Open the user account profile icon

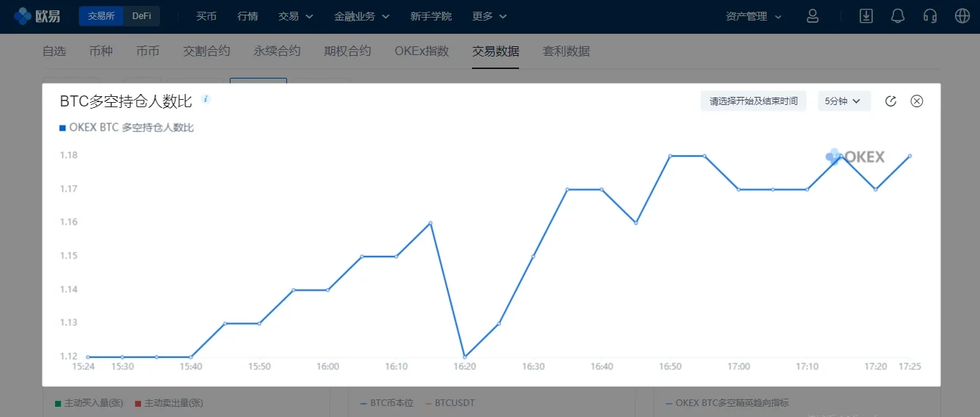pos(812,16)
